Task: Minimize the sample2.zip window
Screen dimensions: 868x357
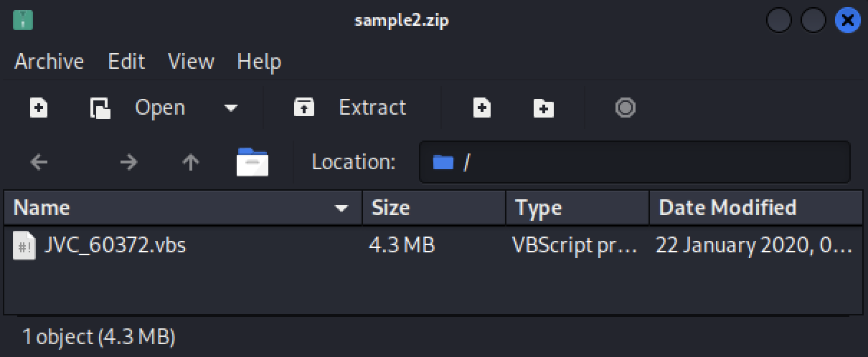Action: [779, 20]
